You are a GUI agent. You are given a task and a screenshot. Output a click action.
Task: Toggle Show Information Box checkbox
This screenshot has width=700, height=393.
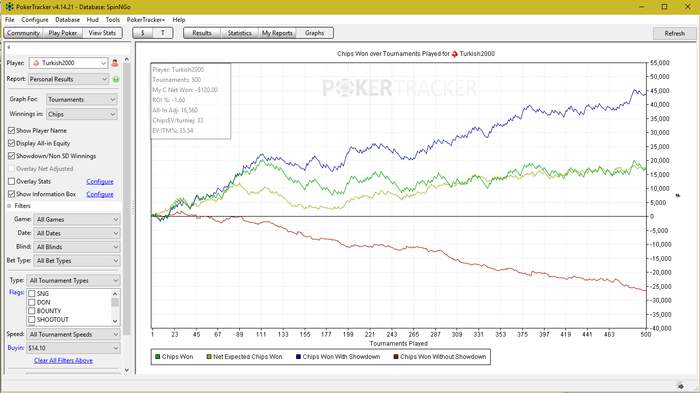pyautogui.click(x=12, y=194)
